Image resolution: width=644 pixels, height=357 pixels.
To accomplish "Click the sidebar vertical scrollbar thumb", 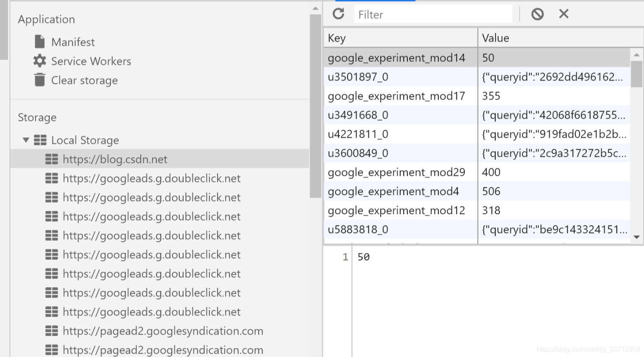I will point(315,106).
